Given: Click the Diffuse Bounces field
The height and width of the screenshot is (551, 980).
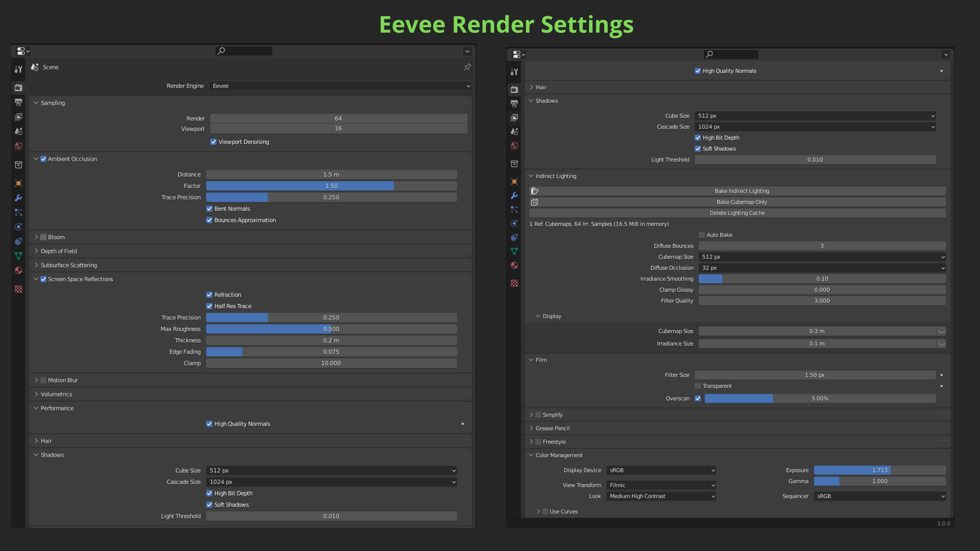Looking at the screenshot, I should [822, 246].
